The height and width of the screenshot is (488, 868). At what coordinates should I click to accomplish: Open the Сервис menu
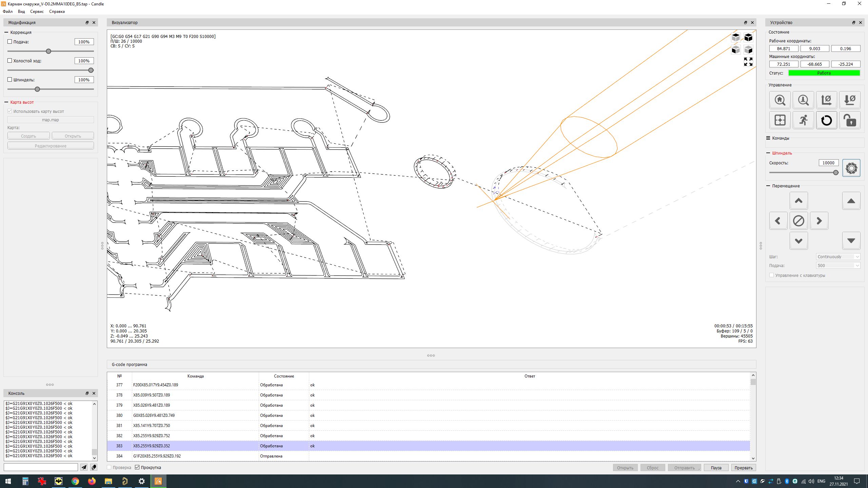(37, 12)
